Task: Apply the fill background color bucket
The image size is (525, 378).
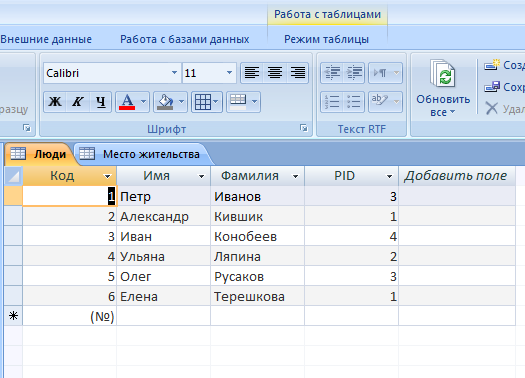Action: click(x=165, y=102)
